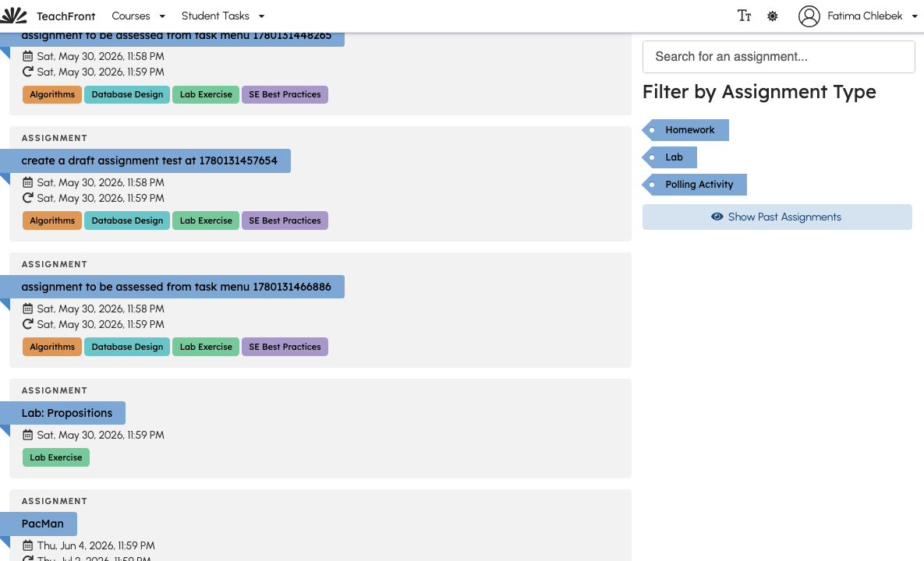Click the refresh icon on assignment 1780131466886 card
This screenshot has height=561, width=924.
(28, 324)
